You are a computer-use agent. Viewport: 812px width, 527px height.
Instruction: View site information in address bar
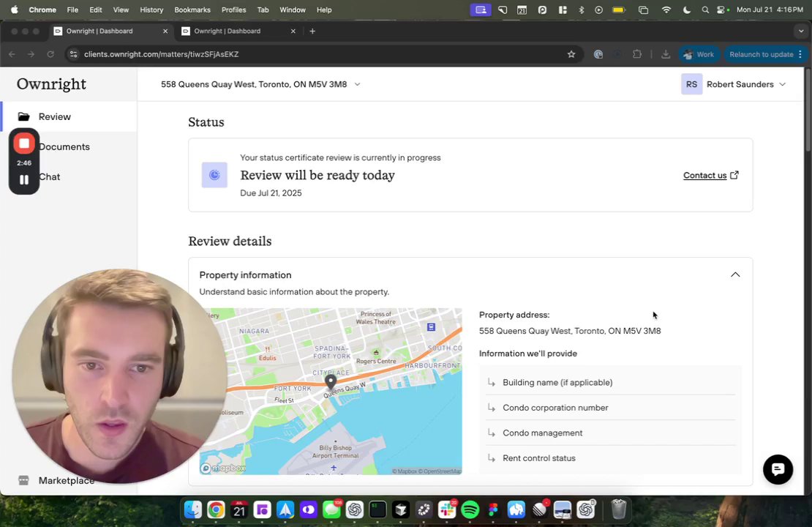74,54
